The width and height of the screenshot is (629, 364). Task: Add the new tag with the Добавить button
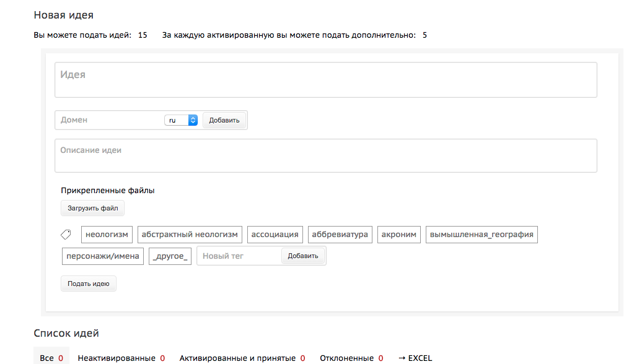pyautogui.click(x=303, y=256)
